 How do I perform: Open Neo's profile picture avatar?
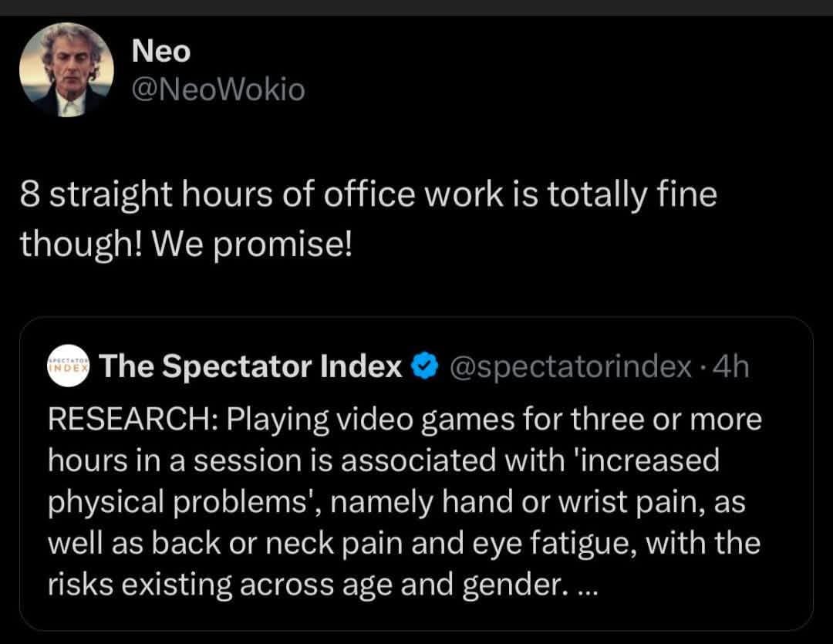[x=66, y=69]
